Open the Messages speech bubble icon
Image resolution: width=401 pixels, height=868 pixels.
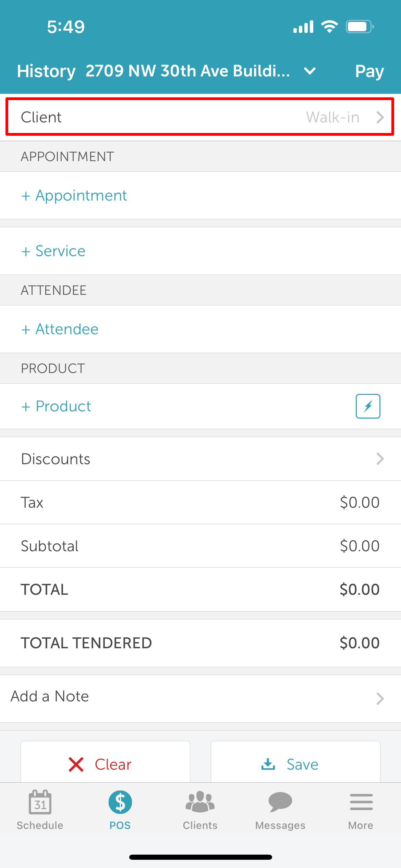(280, 802)
